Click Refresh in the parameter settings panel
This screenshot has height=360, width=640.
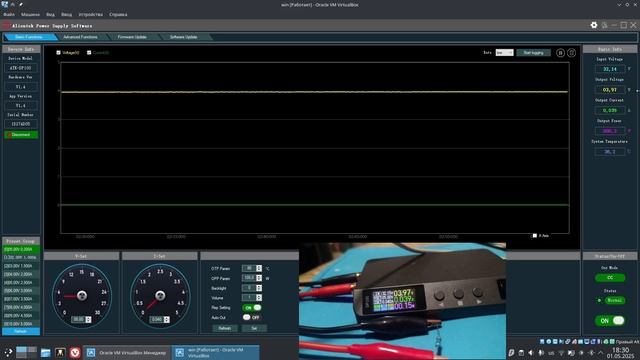(x=224, y=328)
